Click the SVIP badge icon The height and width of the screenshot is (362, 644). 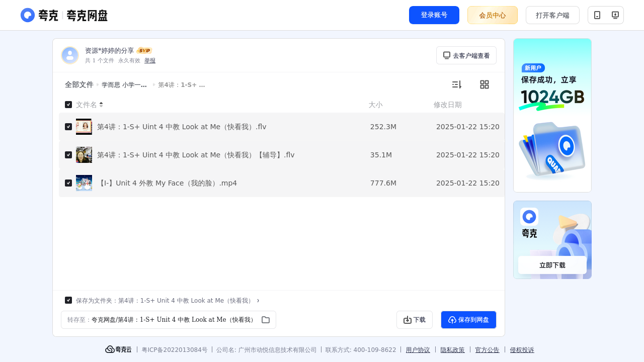(x=144, y=50)
